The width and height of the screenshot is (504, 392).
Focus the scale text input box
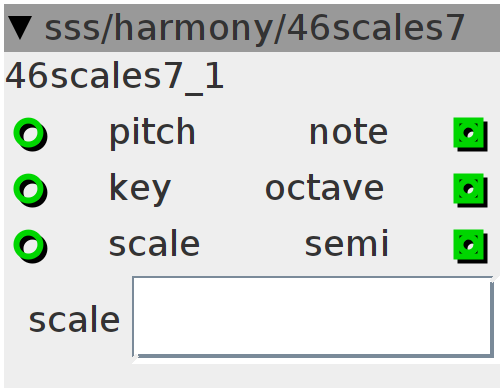(313, 317)
